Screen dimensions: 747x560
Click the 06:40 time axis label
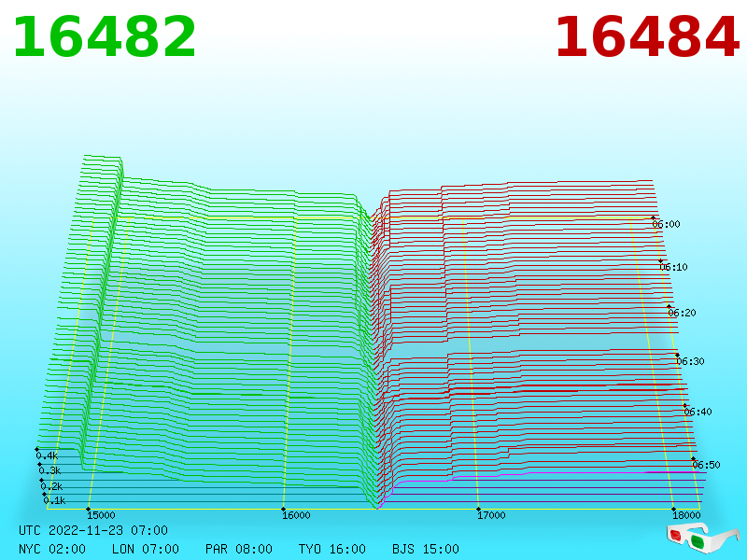point(698,412)
